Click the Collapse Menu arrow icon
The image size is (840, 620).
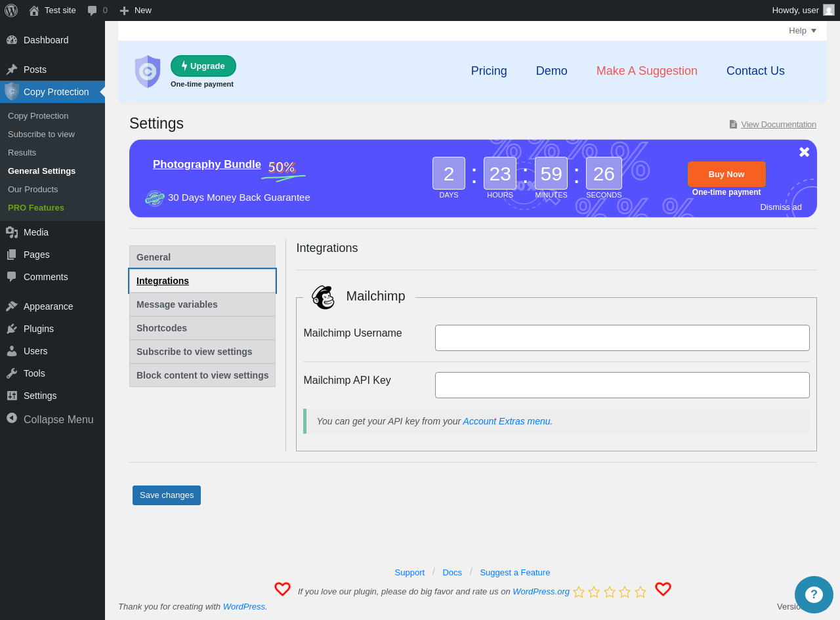pyautogui.click(x=12, y=419)
